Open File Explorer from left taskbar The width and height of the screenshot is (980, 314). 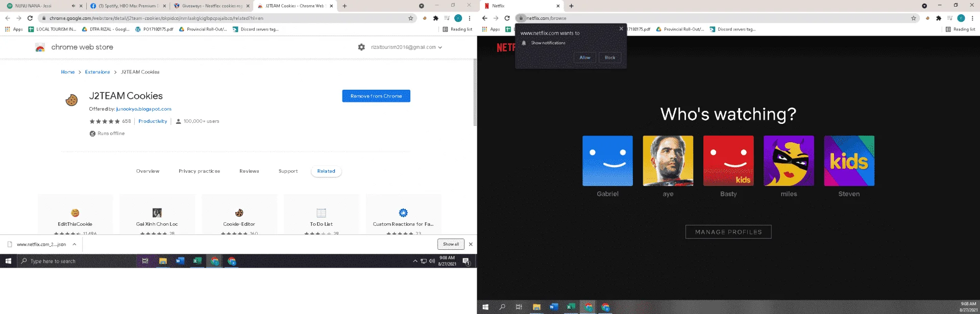coord(163,261)
